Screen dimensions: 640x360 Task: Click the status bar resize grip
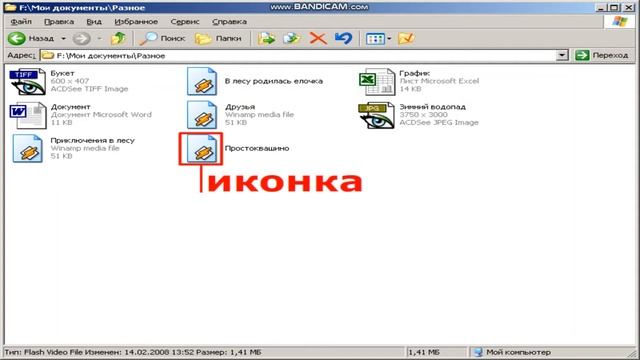631,353
